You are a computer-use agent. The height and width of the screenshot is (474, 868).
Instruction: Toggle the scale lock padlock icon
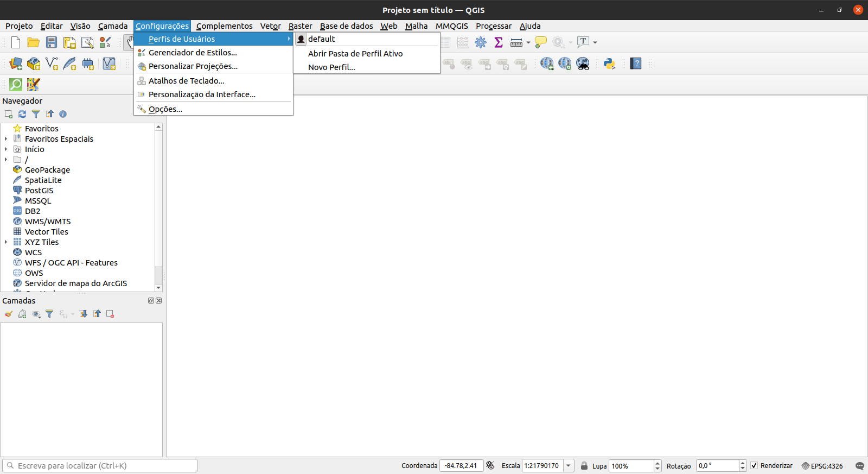coord(584,466)
